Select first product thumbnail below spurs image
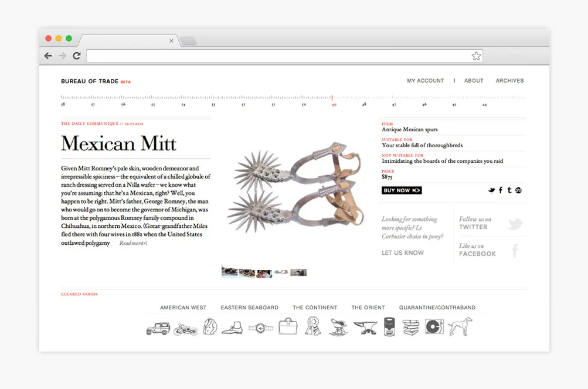This screenshot has height=389, width=588. tap(229, 272)
